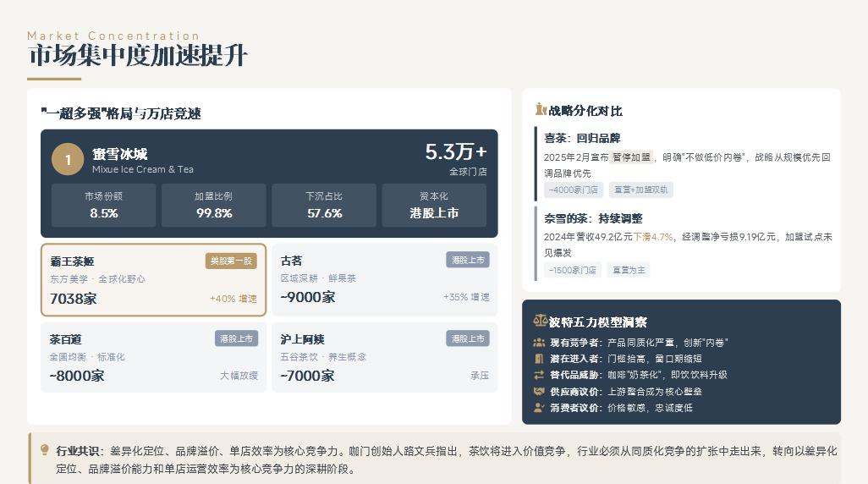This screenshot has width=868, height=484.
Task: Click the gold number 1 rank badge
Action: 68,160
